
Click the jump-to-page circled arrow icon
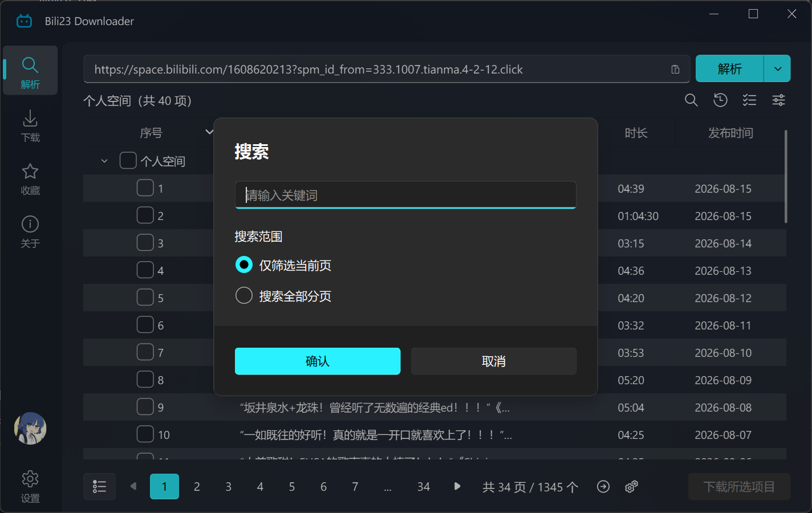[x=603, y=486]
